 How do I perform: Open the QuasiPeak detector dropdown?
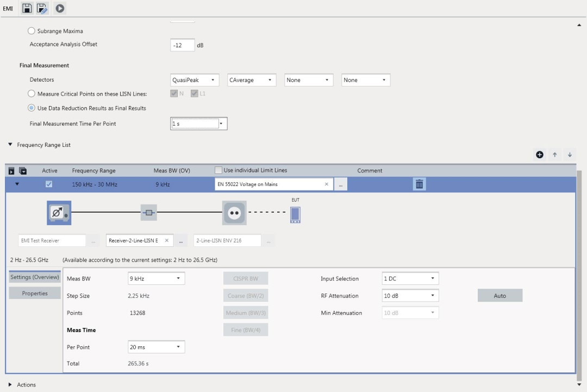pyautogui.click(x=195, y=80)
